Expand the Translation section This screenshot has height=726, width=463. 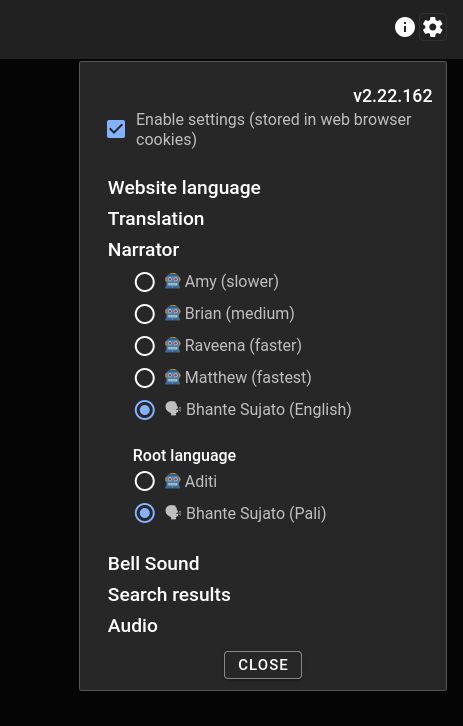pos(156,219)
